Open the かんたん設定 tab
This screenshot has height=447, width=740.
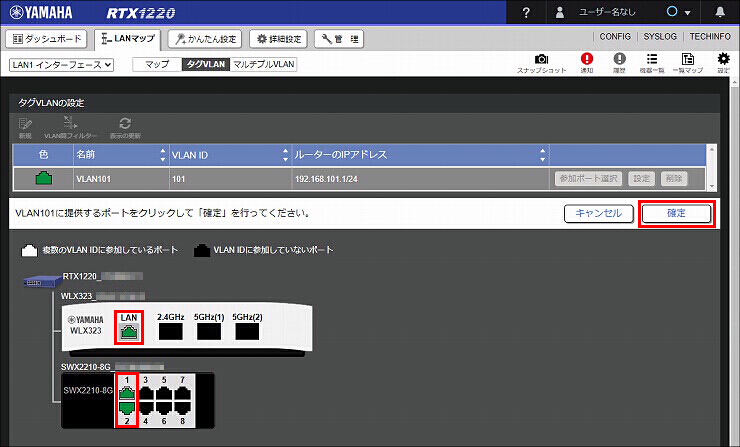(205, 39)
